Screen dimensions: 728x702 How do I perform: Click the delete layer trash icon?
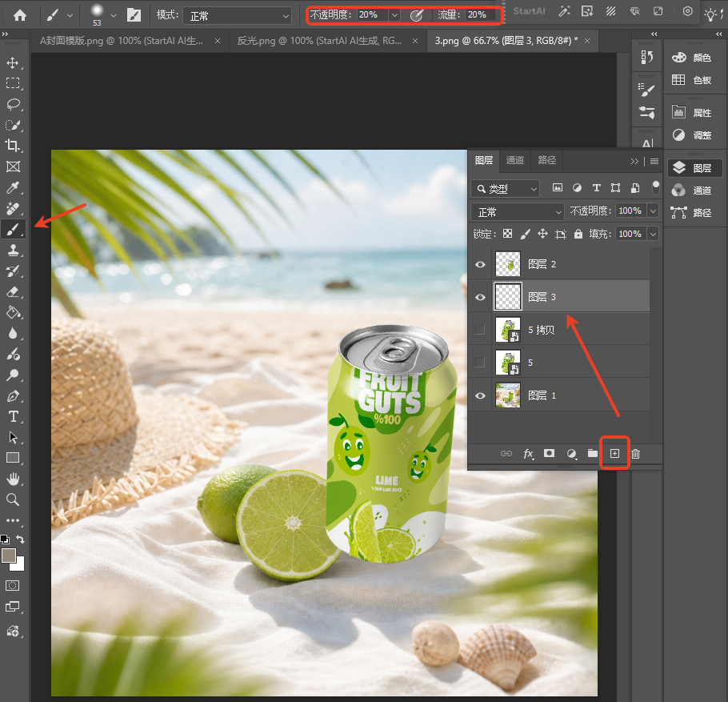636,453
